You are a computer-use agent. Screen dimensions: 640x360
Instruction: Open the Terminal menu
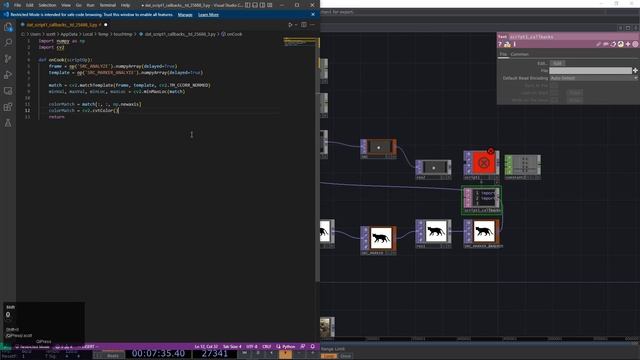click(x=108, y=5)
